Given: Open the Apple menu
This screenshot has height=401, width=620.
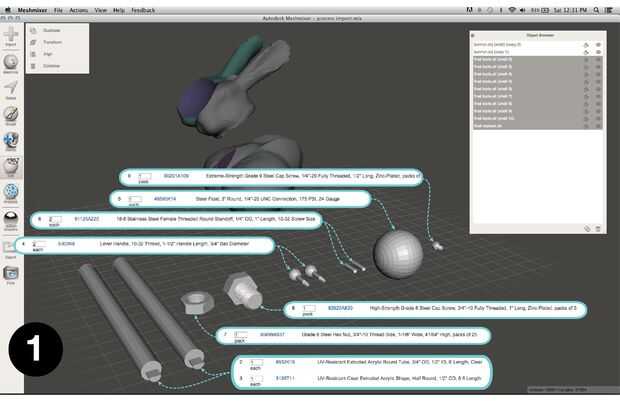Looking at the screenshot, I should pyautogui.click(x=8, y=10).
